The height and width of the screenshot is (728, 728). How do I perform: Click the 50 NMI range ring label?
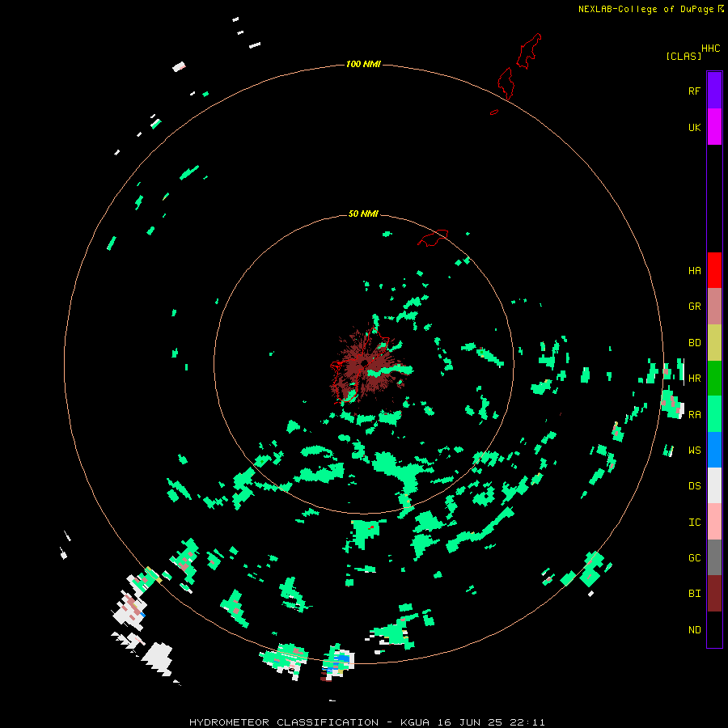363,214
